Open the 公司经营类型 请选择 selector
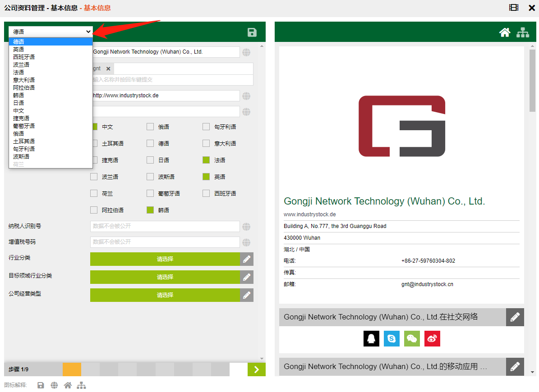 coord(165,295)
